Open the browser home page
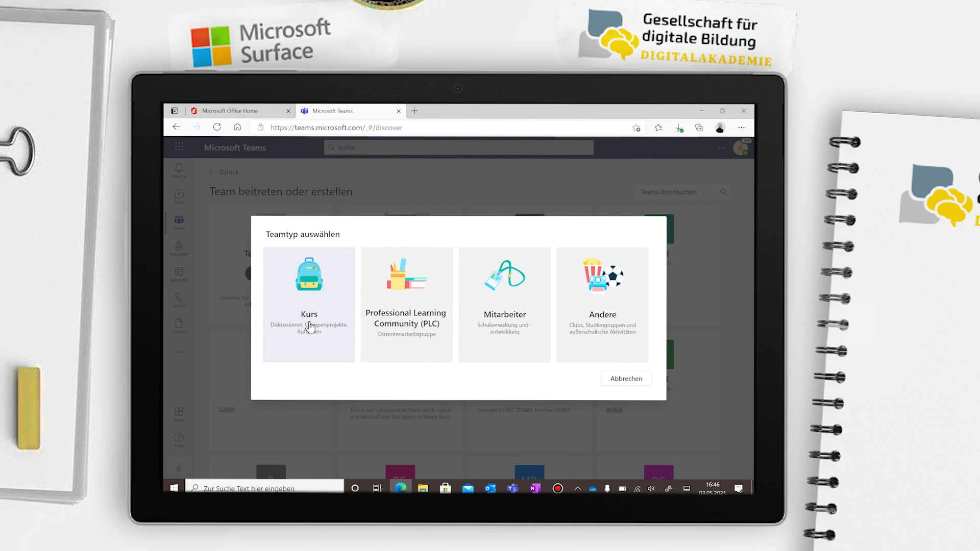Viewport: 980px width, 551px height. tap(237, 127)
